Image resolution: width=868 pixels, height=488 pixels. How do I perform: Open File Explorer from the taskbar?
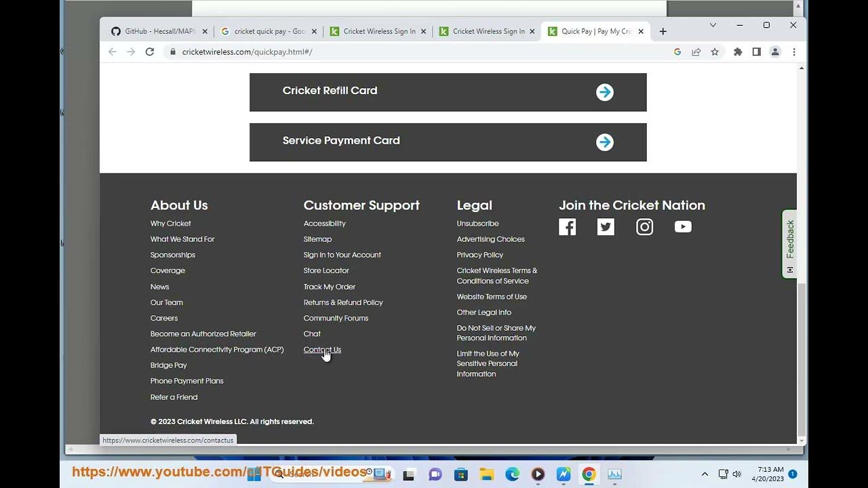point(486,474)
